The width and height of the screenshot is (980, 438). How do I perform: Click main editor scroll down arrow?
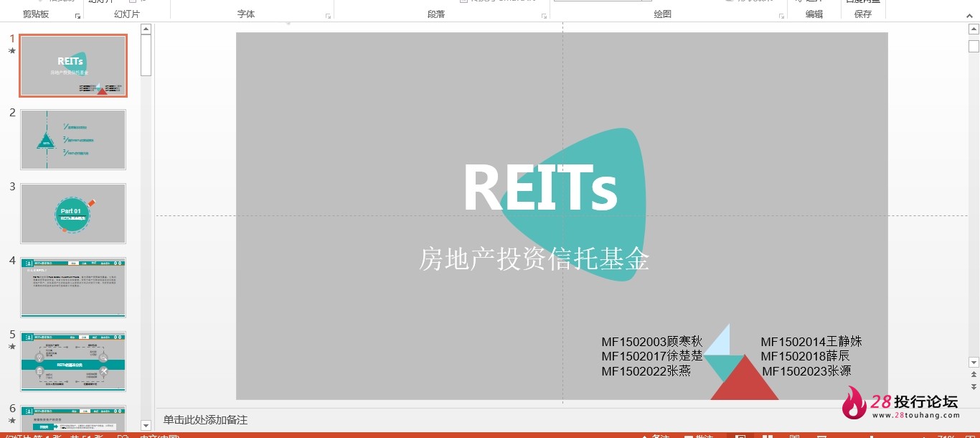[974, 363]
